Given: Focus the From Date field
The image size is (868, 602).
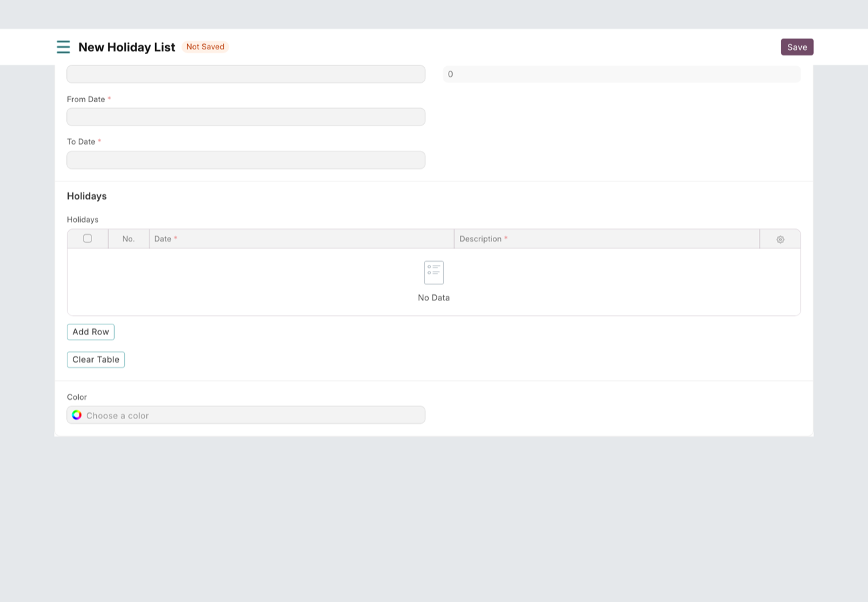Looking at the screenshot, I should click(x=246, y=117).
